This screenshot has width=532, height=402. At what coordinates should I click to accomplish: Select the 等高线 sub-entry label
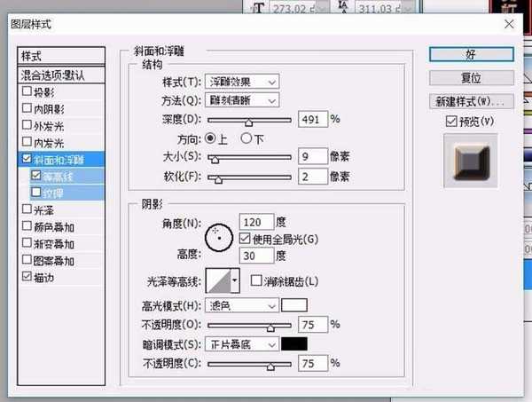pos(58,177)
